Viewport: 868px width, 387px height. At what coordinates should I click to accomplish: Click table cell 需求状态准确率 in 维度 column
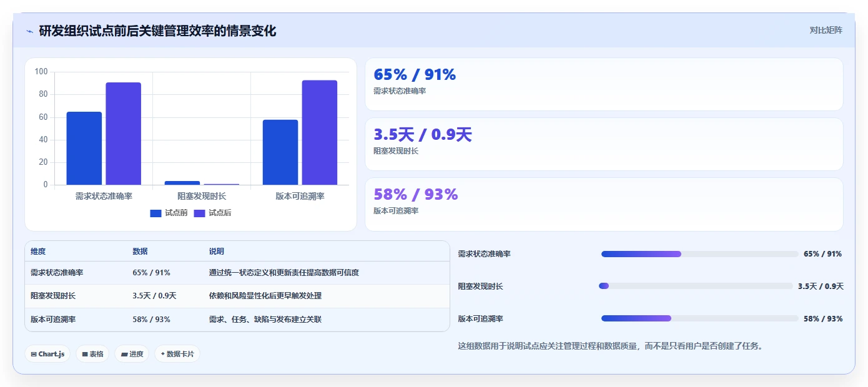[57, 273]
